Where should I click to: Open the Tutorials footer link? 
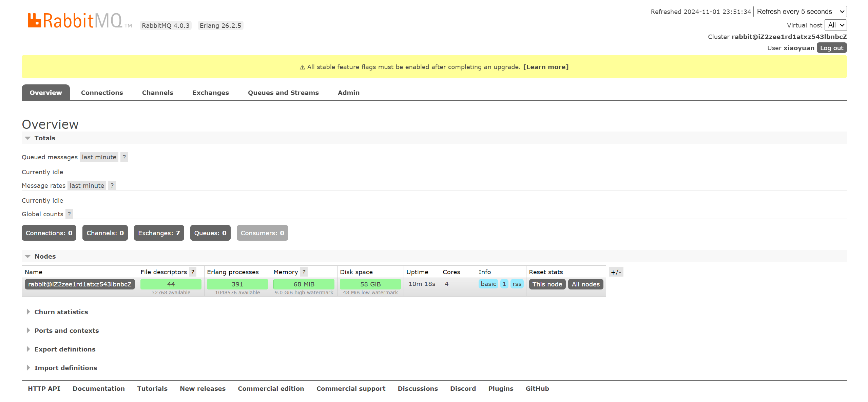(x=152, y=388)
